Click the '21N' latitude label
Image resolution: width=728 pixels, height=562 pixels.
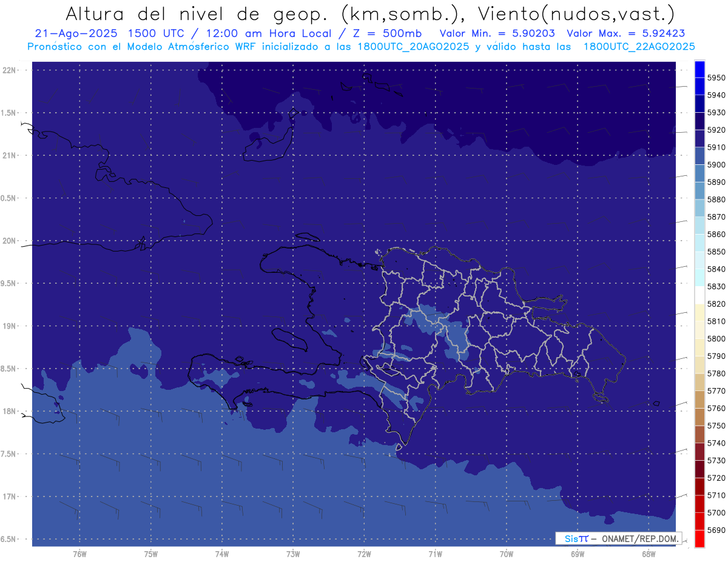click(9, 156)
